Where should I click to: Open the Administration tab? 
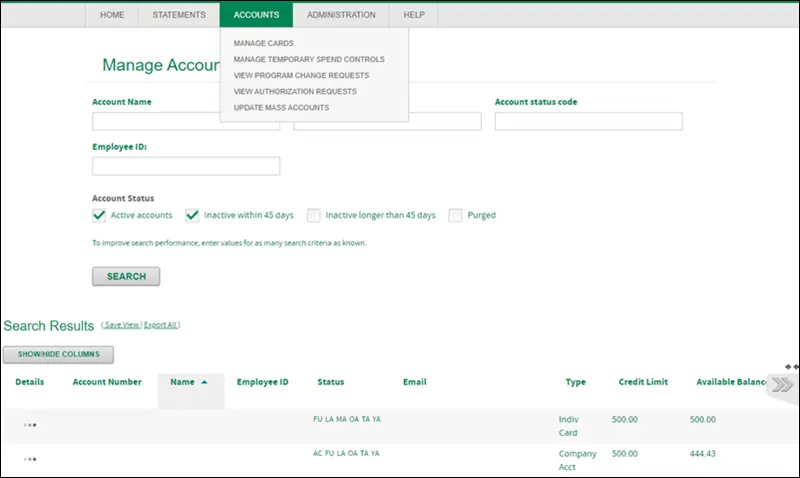pyautogui.click(x=341, y=15)
